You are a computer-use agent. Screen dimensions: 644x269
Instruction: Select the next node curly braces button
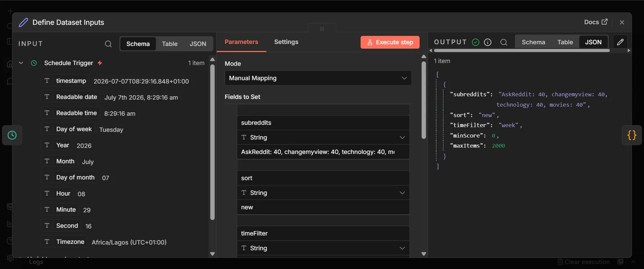[x=632, y=135]
